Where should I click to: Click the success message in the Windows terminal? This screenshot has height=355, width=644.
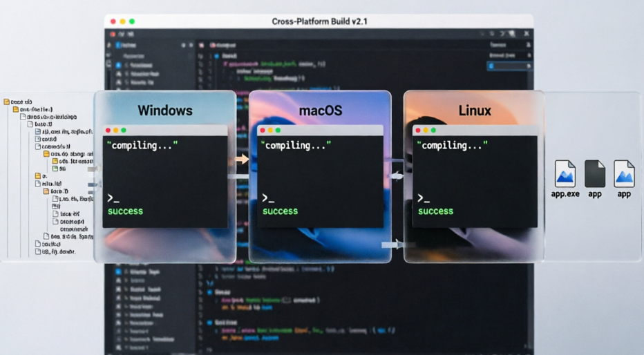(125, 211)
